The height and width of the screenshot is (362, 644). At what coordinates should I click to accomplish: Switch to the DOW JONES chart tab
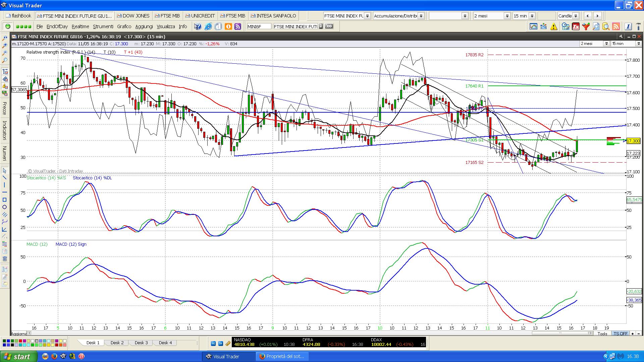133,16
